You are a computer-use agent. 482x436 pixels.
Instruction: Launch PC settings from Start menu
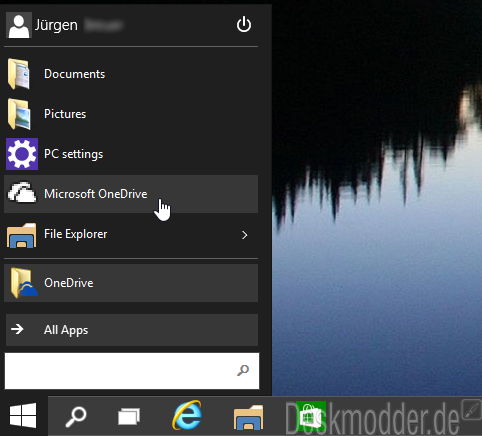[x=131, y=154]
